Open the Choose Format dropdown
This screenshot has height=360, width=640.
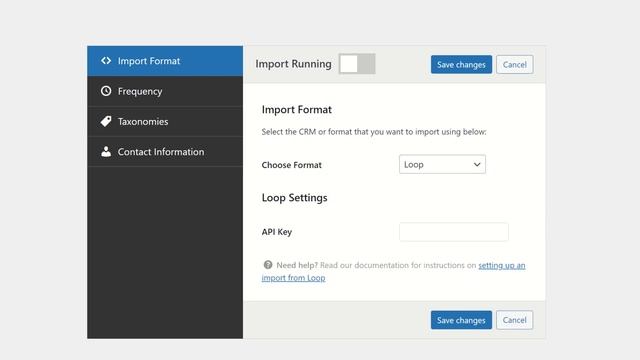pyautogui.click(x=442, y=164)
